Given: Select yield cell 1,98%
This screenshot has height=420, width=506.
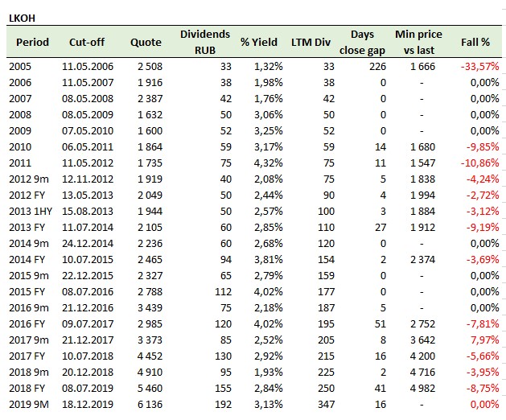Looking at the screenshot, I should pos(269,83).
